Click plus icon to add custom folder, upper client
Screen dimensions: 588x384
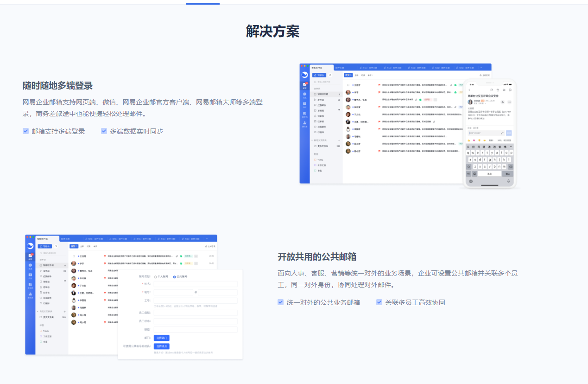pyautogui.click(x=339, y=141)
